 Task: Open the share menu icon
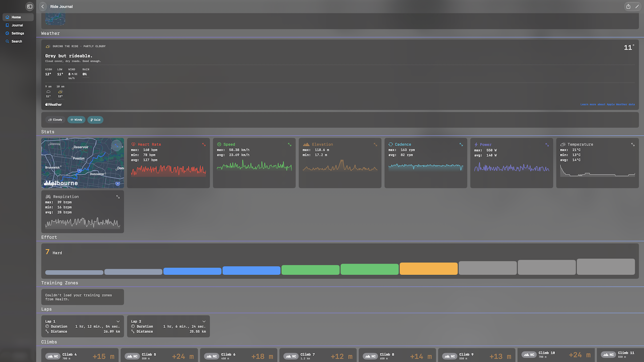[x=628, y=7]
